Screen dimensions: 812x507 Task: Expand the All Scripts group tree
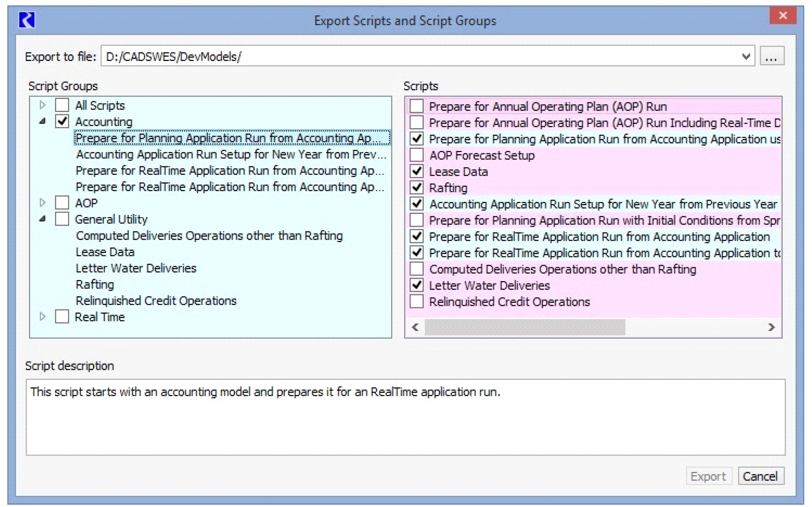click(42, 105)
